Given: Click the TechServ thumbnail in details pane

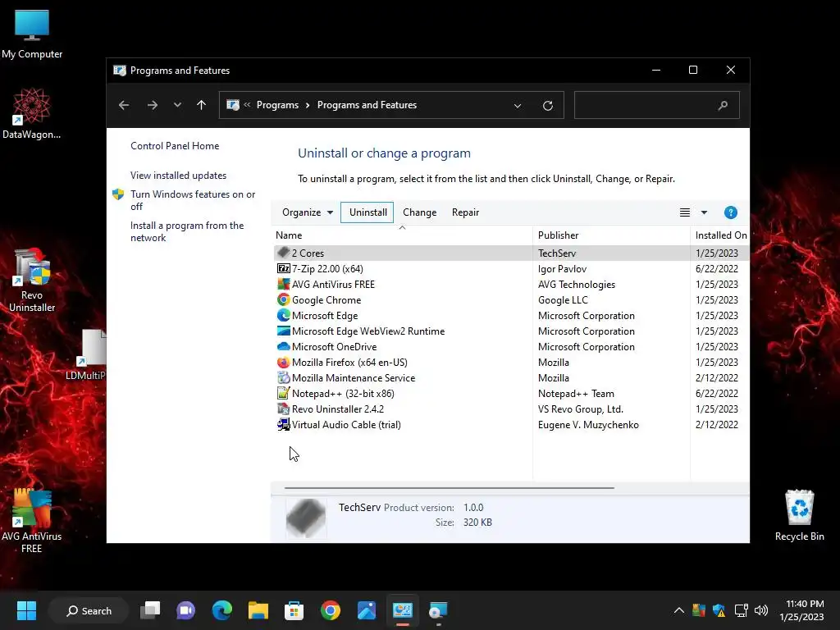Looking at the screenshot, I should [306, 518].
